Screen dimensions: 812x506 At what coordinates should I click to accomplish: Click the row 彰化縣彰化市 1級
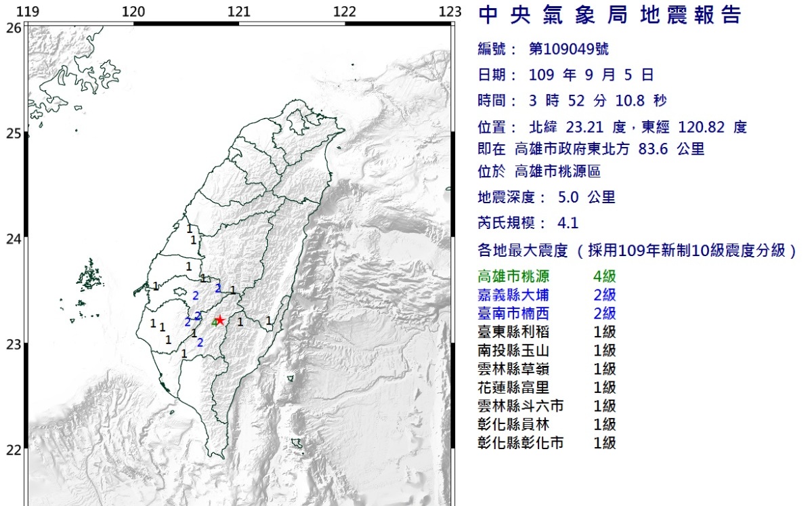(547, 443)
